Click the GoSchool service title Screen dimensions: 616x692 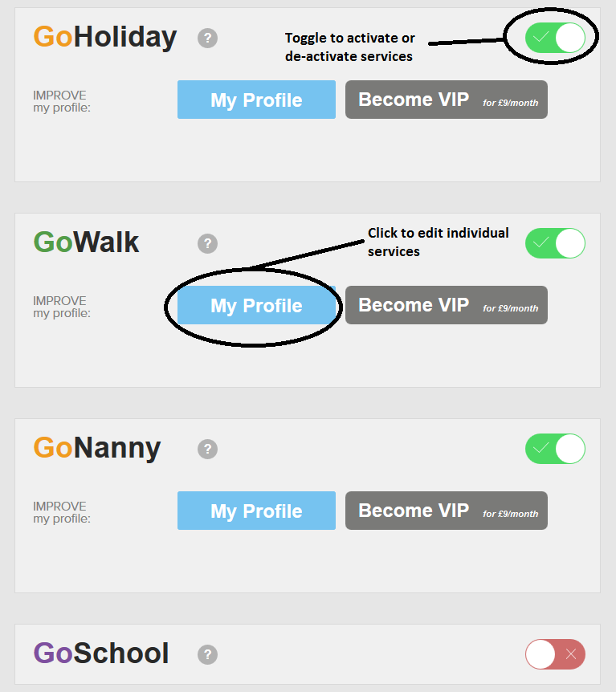[101, 653]
